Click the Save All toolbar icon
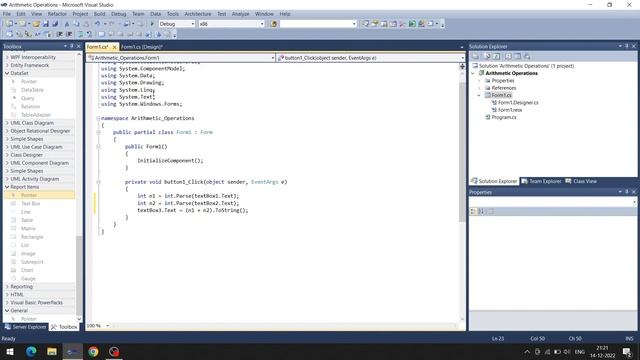This screenshot has width=640, height=360. 55,24
